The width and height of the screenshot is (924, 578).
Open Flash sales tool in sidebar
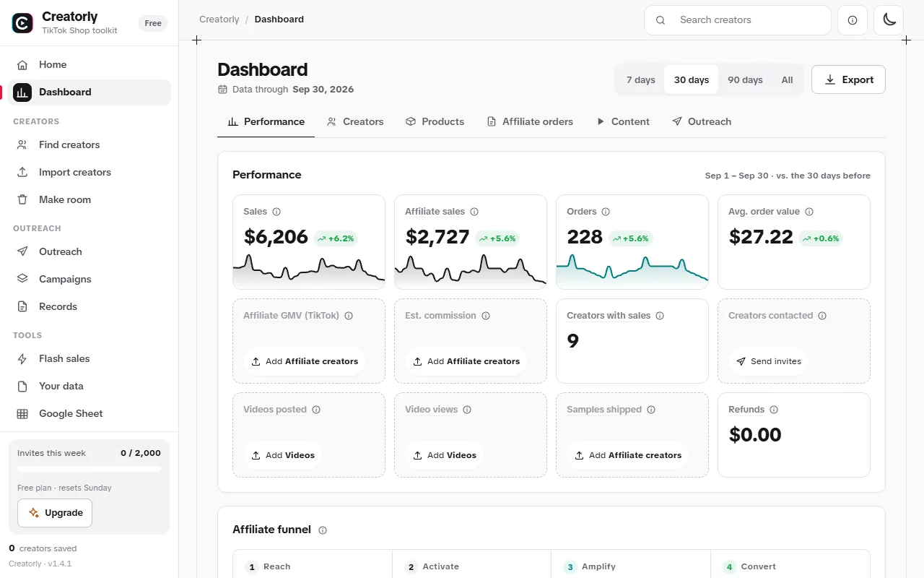tap(90, 358)
